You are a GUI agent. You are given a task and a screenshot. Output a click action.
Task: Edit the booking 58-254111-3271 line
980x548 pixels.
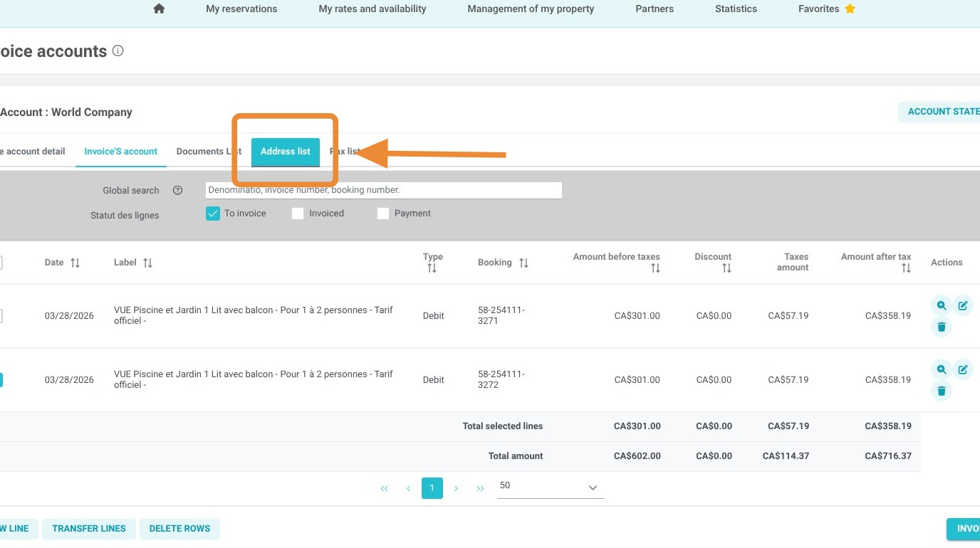pyautogui.click(x=963, y=305)
